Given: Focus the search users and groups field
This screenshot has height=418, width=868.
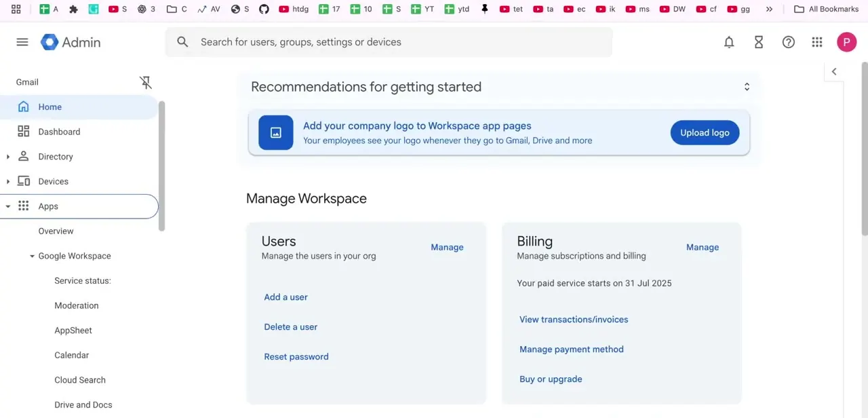Looking at the screenshot, I should (x=389, y=42).
